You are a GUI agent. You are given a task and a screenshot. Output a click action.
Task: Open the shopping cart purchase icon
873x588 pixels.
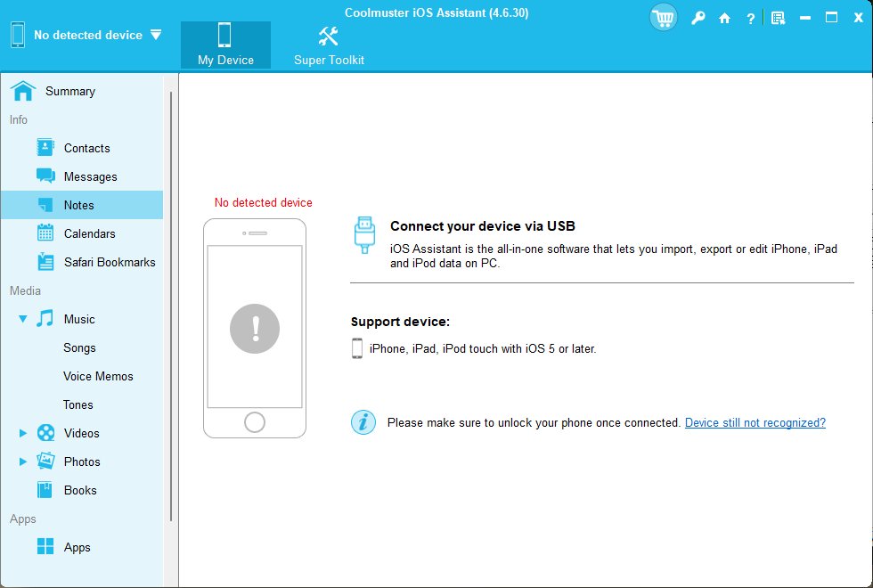pyautogui.click(x=663, y=18)
